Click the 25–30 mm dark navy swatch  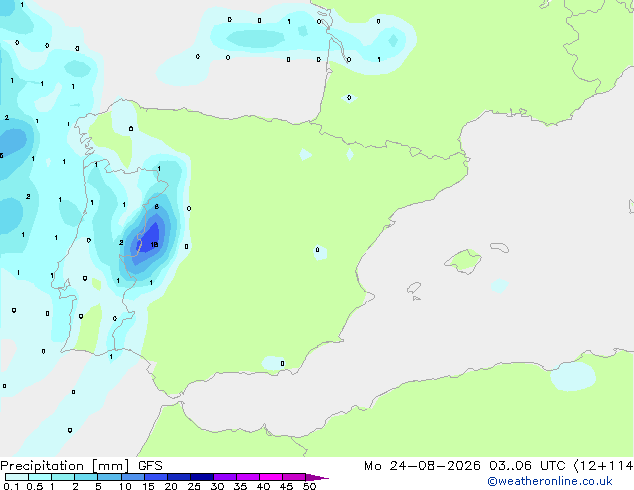201,477
